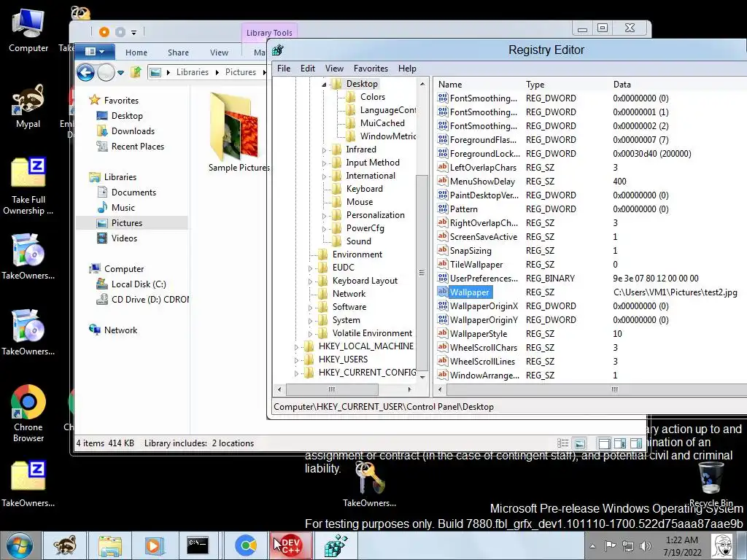Expand the Personalization registry key
This screenshot has height=560, width=747.
coord(324,216)
